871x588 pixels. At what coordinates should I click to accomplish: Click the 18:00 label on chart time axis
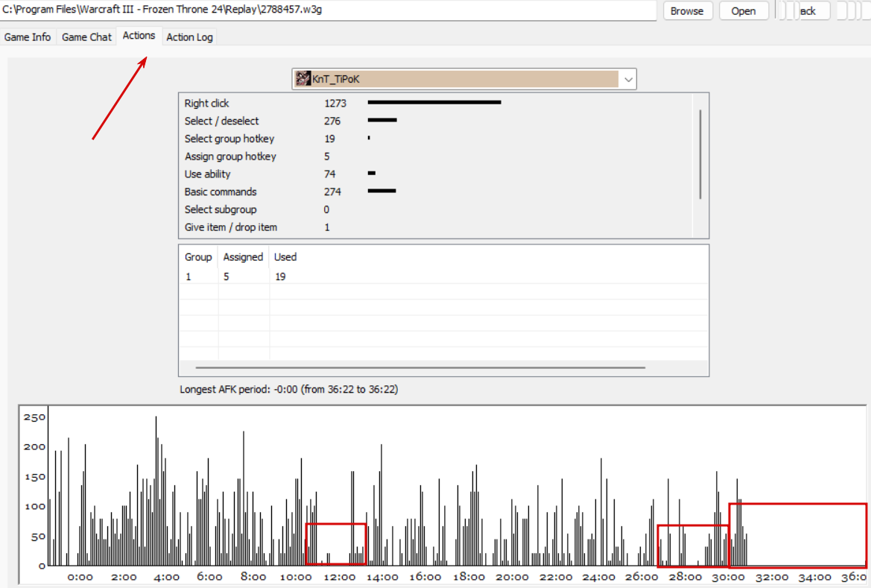click(x=469, y=577)
